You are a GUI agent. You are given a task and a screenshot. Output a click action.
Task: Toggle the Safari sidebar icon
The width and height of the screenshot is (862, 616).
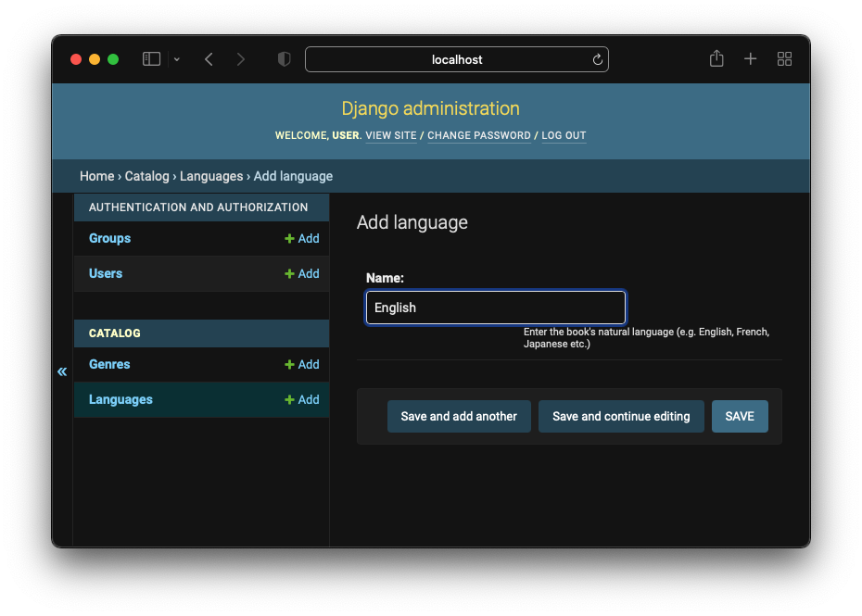pos(151,58)
